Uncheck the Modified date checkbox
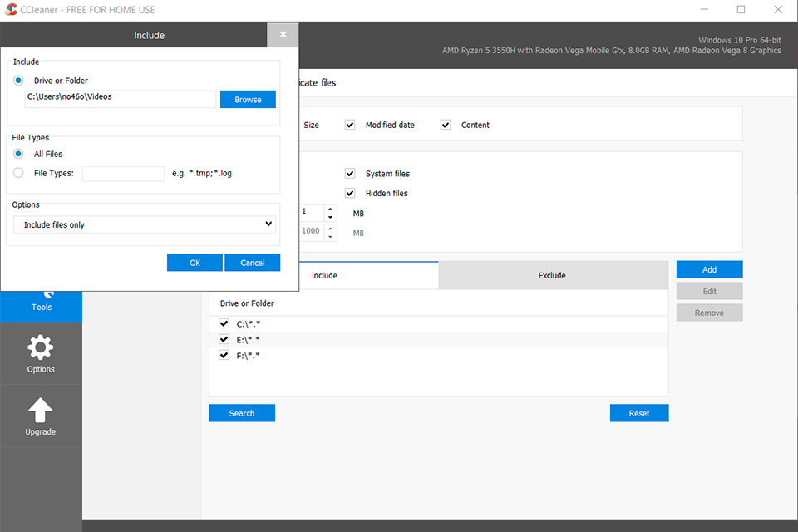Image resolution: width=798 pixels, height=532 pixels. [x=350, y=125]
